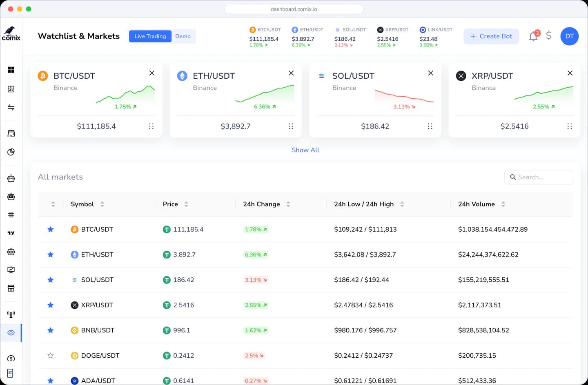Select the eye watchlist sidebar icon

(11, 333)
